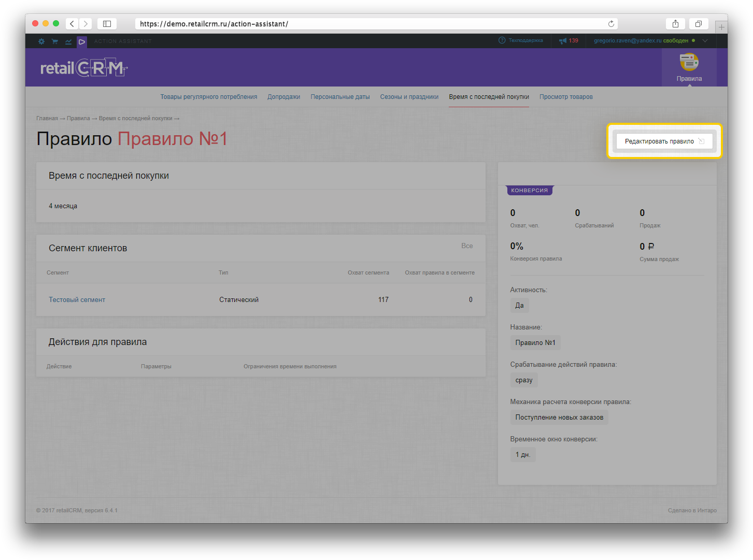Viewport: 753px width, 560px height.
Task: Open Тестовый сегмент link
Action: pyautogui.click(x=77, y=299)
